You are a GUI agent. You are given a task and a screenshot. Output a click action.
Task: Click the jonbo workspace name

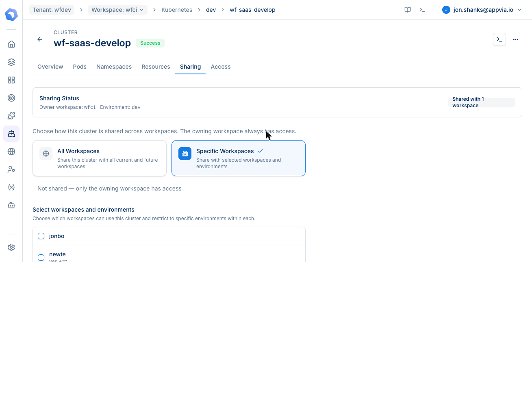56,236
